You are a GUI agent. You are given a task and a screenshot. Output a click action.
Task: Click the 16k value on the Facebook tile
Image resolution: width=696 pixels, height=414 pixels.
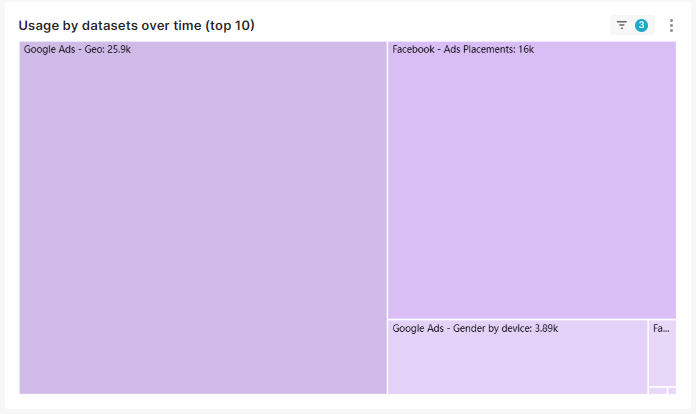pos(526,49)
